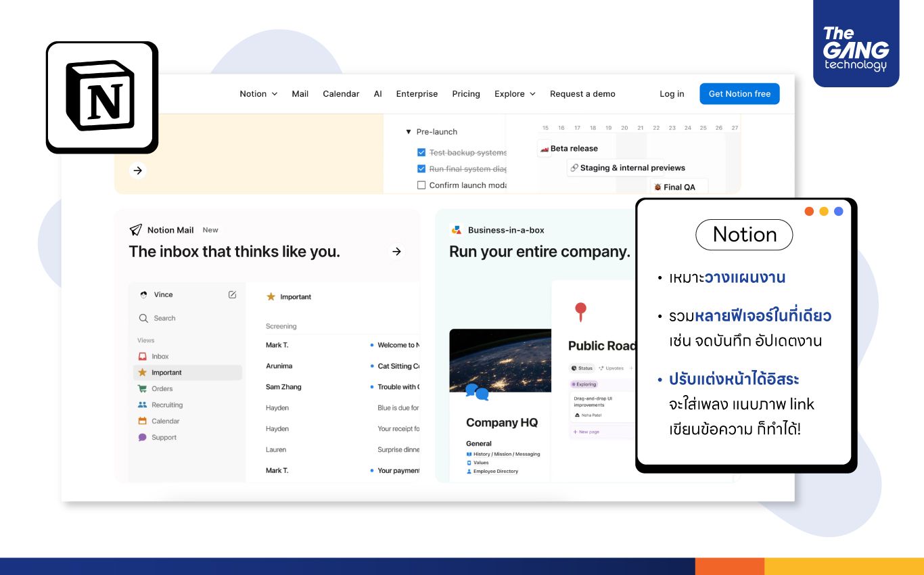Click the Run your entire company headline

[x=540, y=252]
